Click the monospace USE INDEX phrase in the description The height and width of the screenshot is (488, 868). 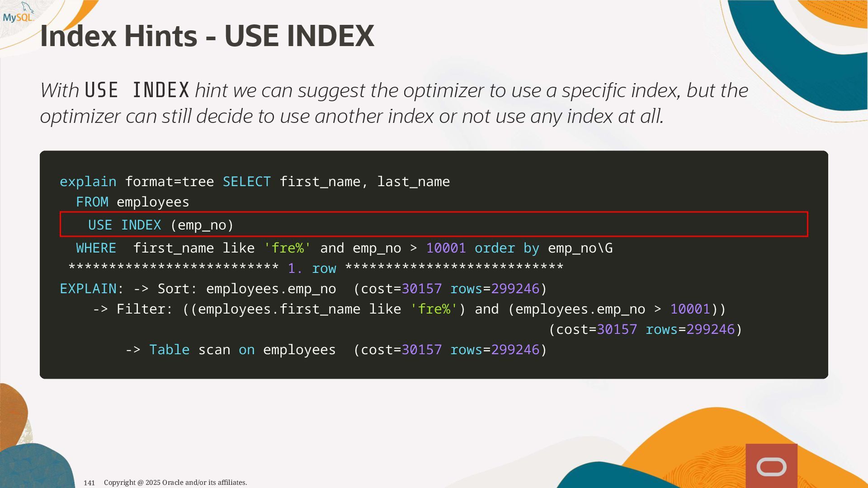(x=137, y=90)
